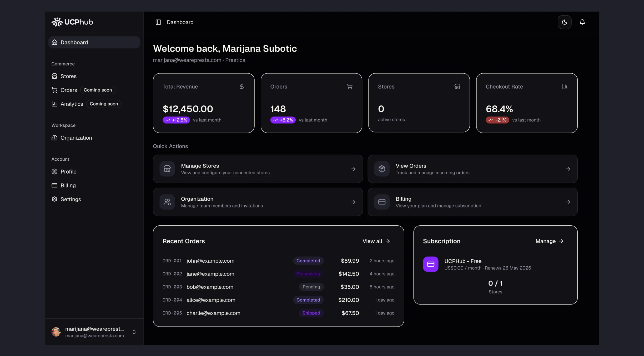Switch theme with the moon icon
This screenshot has width=644, height=356.
coord(565,22)
